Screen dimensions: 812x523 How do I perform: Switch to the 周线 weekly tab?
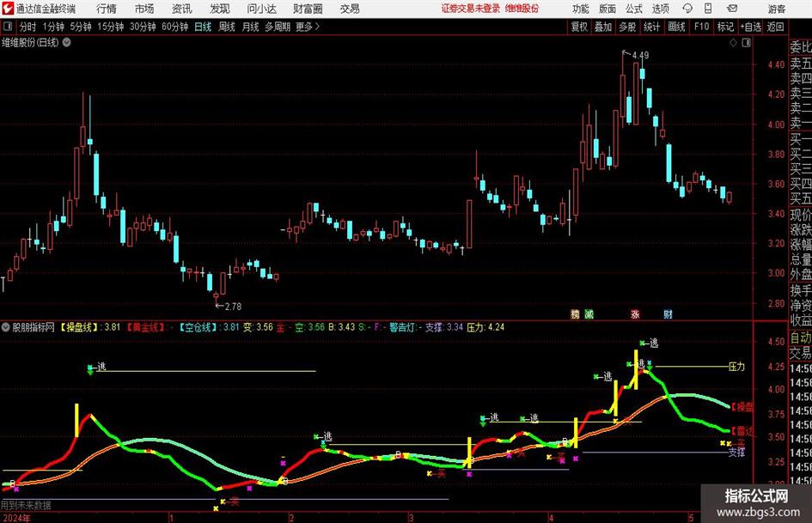point(227,27)
